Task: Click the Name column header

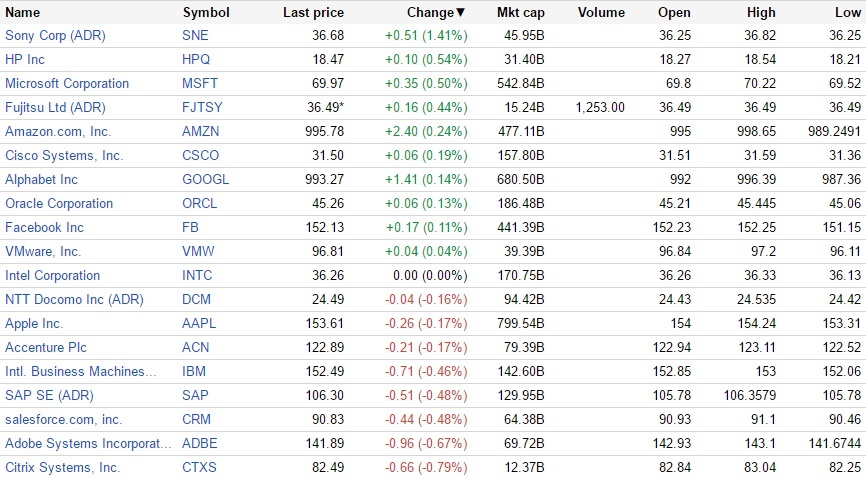Action: 23,13
